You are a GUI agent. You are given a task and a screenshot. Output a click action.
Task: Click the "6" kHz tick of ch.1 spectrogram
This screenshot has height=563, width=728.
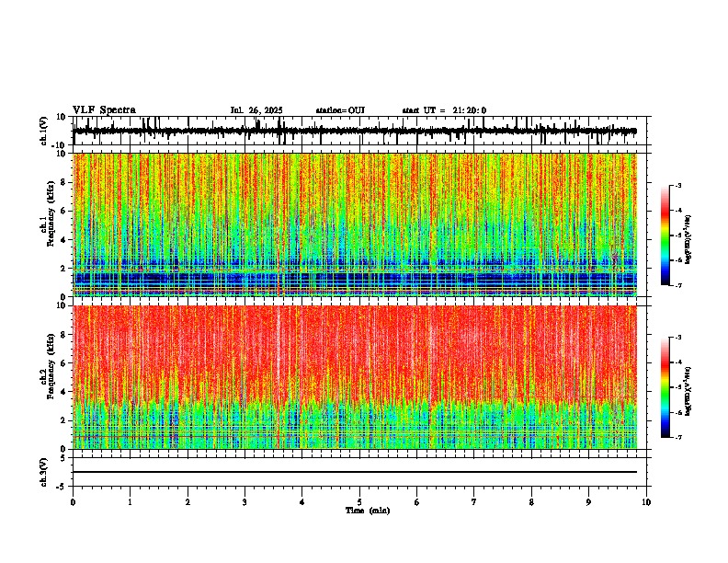click(63, 212)
